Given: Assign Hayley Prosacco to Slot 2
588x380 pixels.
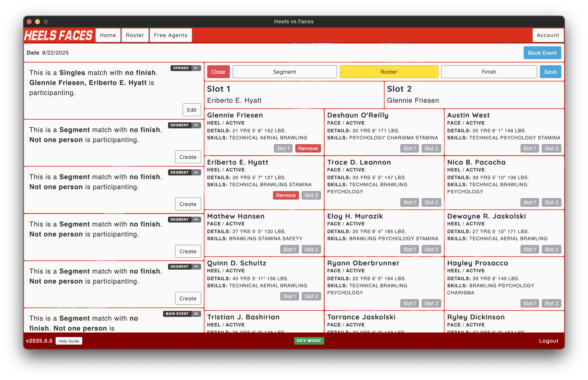Looking at the screenshot, I should [x=551, y=303].
